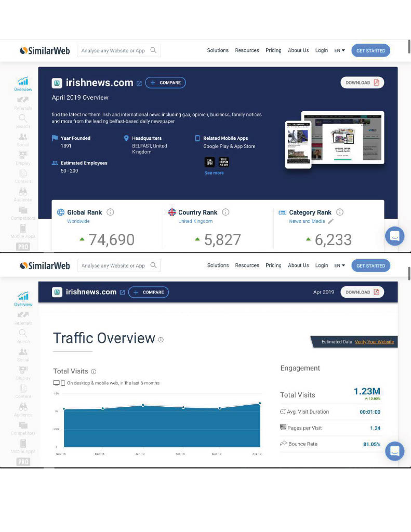Open Display icon in lower sidebar
This screenshot has height=532, width=411.
[x=23, y=370]
